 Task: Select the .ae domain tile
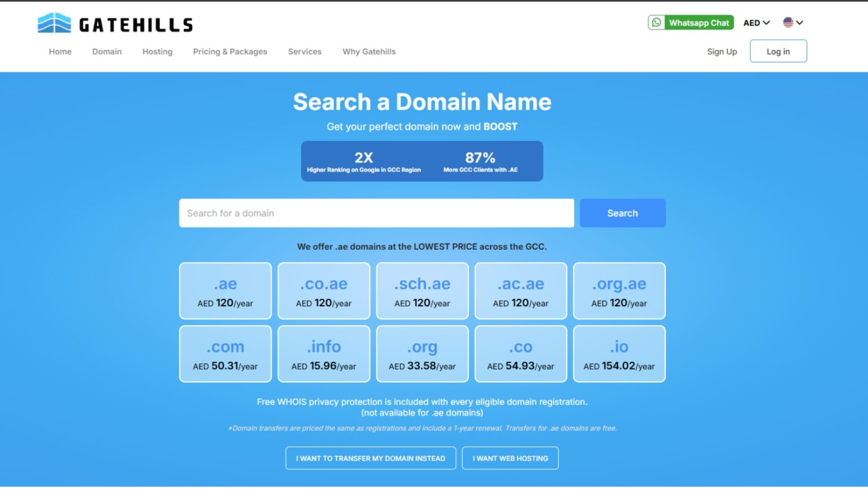click(225, 291)
